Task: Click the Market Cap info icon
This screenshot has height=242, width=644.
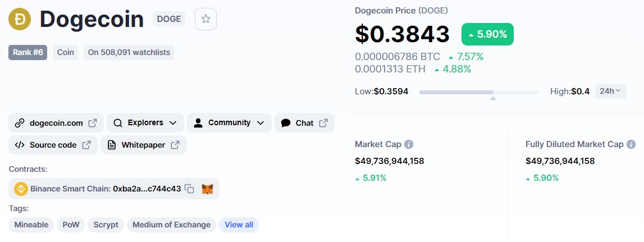Action: [x=409, y=144]
